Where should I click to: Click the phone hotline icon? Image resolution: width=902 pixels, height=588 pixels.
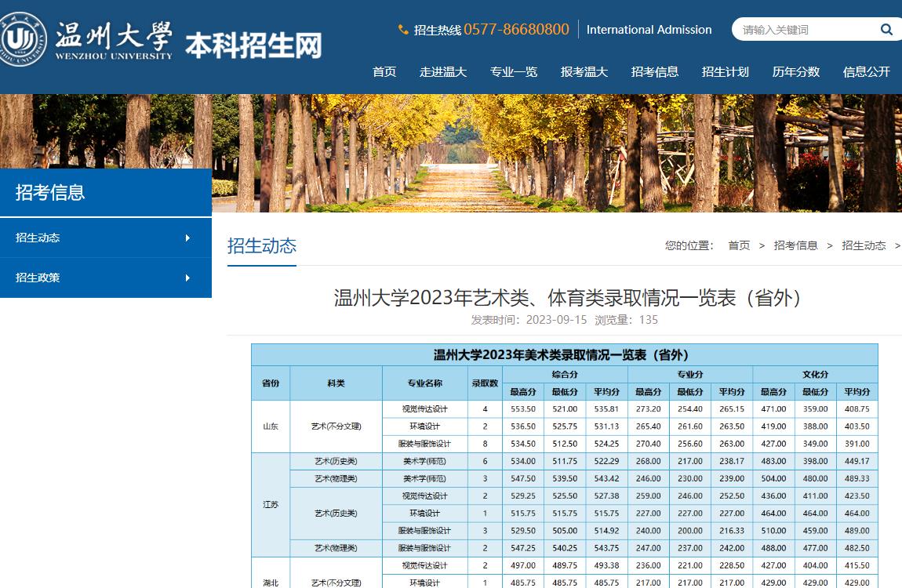(x=403, y=29)
